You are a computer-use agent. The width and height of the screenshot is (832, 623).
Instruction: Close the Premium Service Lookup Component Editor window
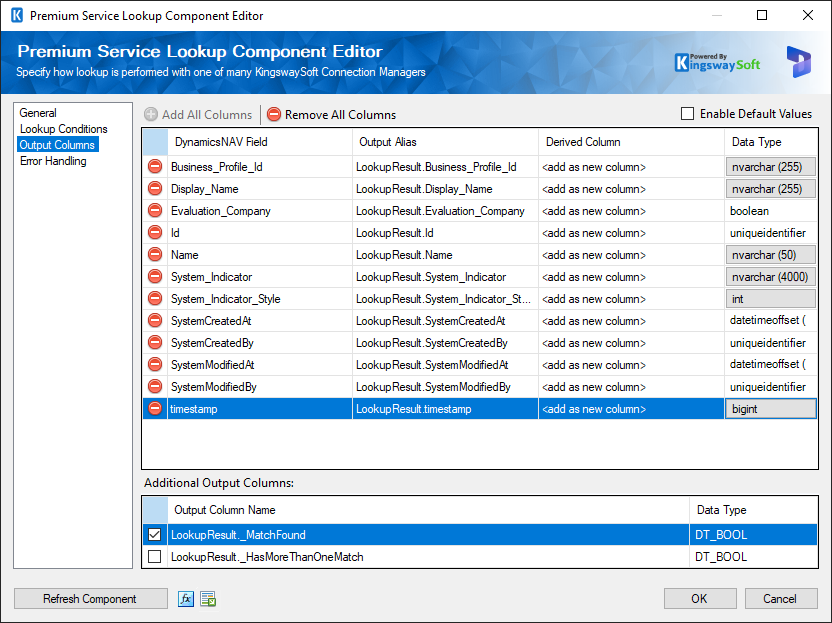pos(808,15)
